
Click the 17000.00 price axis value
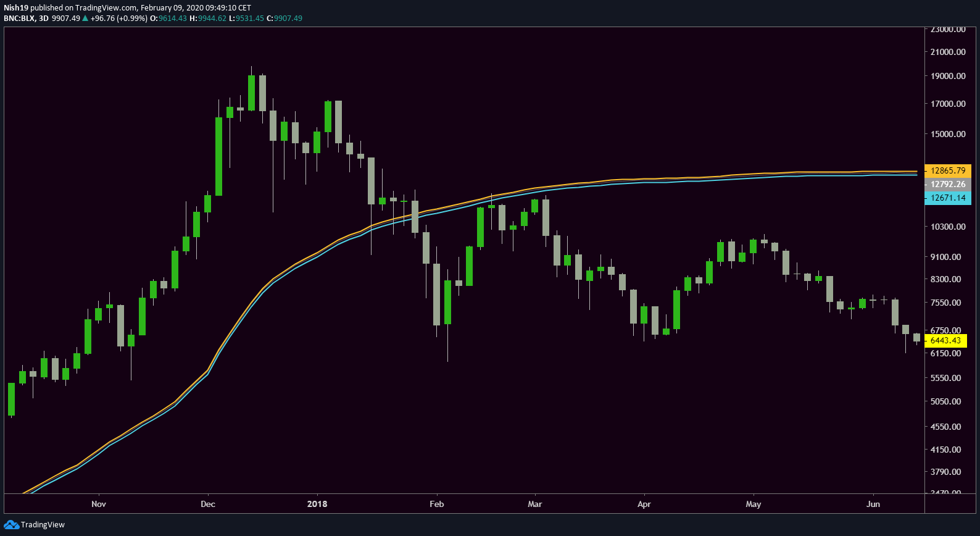pos(948,104)
